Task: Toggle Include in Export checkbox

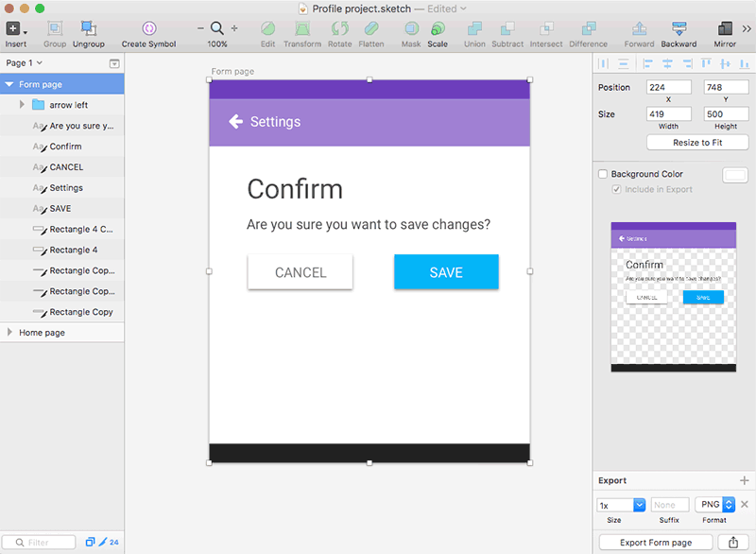Action: pyautogui.click(x=617, y=188)
